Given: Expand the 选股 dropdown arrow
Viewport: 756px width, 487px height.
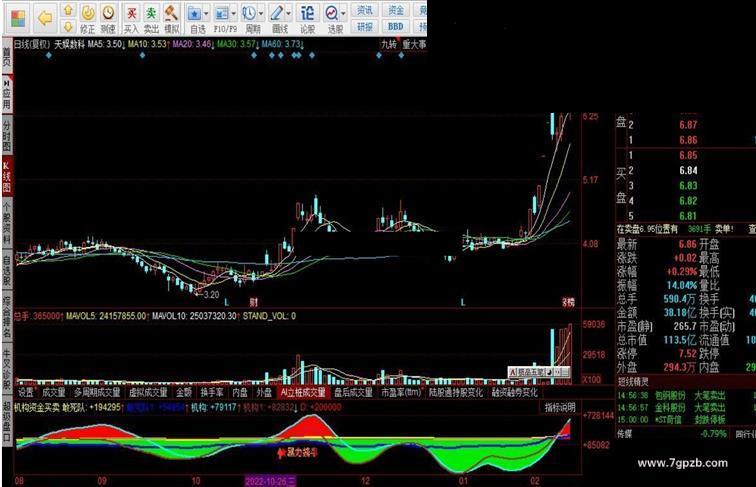Looking at the screenshot, I should point(343,14).
